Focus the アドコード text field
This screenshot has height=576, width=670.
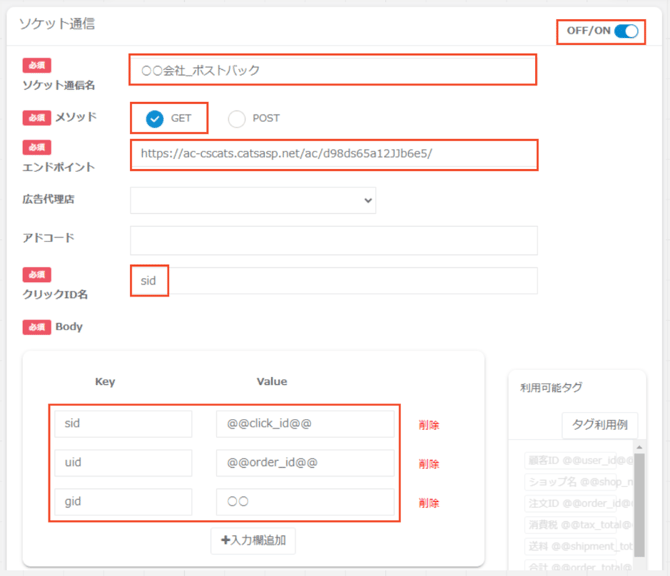tap(333, 241)
